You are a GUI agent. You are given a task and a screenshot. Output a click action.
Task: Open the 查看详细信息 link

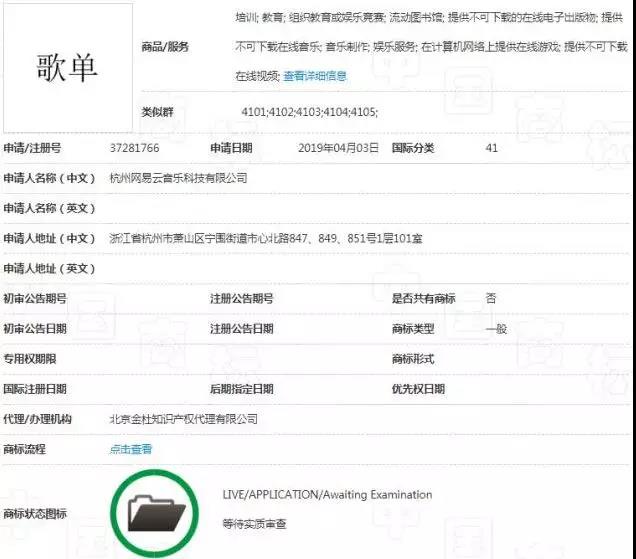pos(315,76)
